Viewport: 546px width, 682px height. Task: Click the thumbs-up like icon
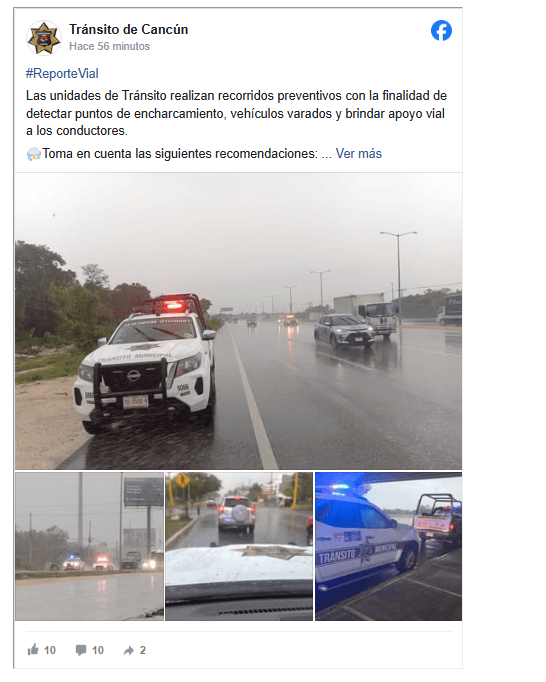tap(33, 650)
